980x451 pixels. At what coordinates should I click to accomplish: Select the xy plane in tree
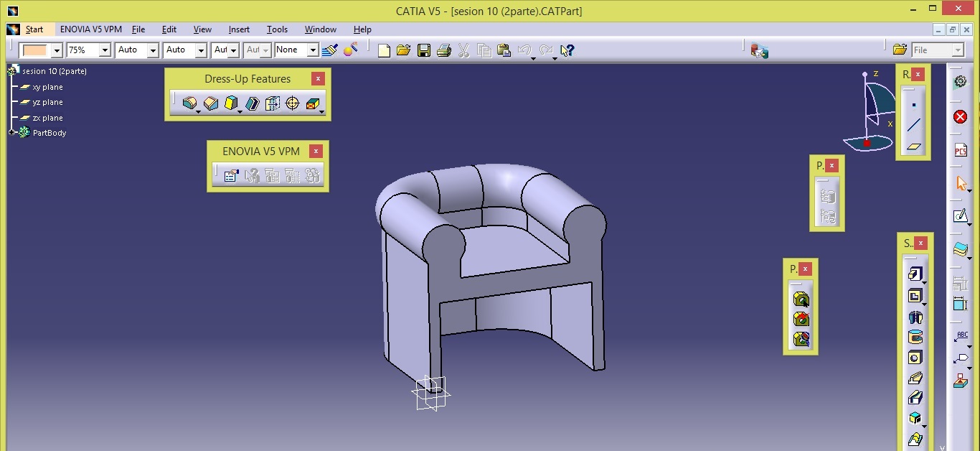tap(47, 87)
